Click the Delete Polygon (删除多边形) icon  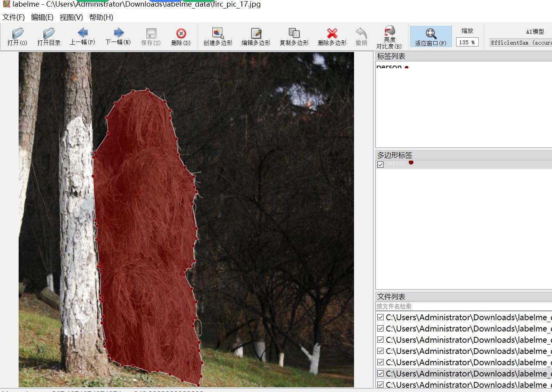point(332,36)
